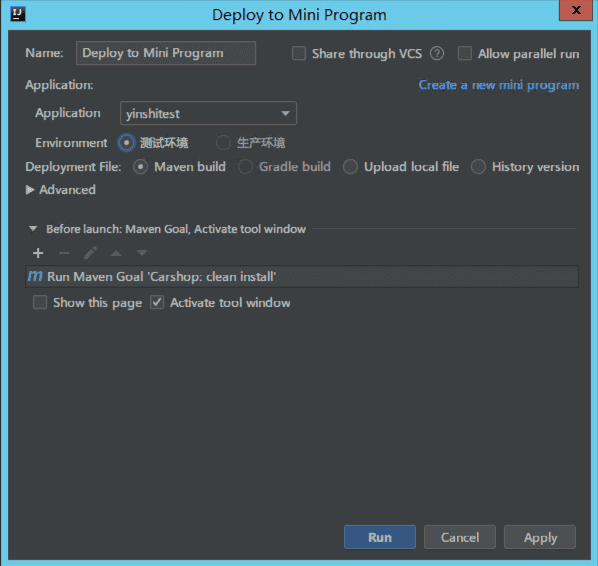The image size is (598, 566).
Task: Click the add before-launch task plus icon
Action: (38, 253)
